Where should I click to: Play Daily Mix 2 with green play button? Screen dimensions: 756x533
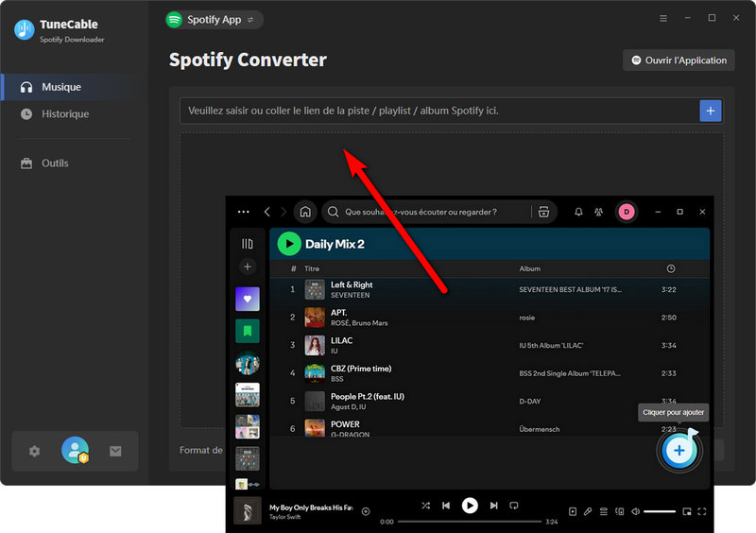288,244
